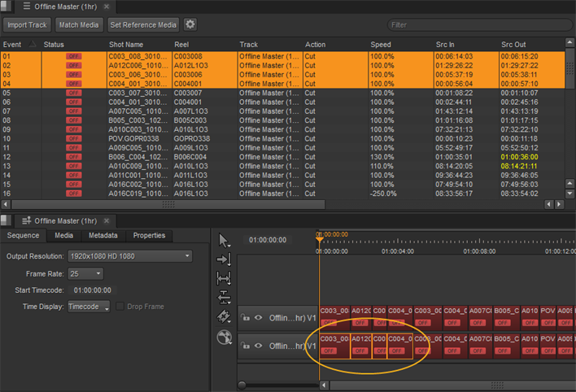Viewport: 576px width, 392px height.
Task: Open the Properties tab
Action: pos(149,236)
